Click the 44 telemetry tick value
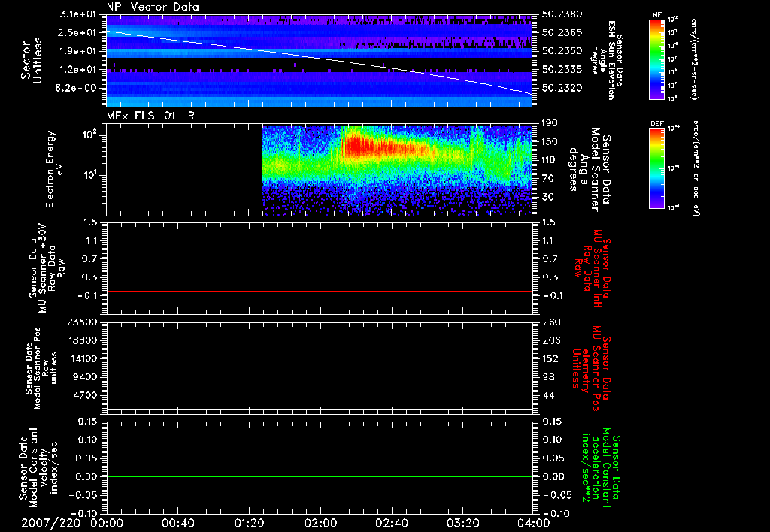 click(x=547, y=395)
